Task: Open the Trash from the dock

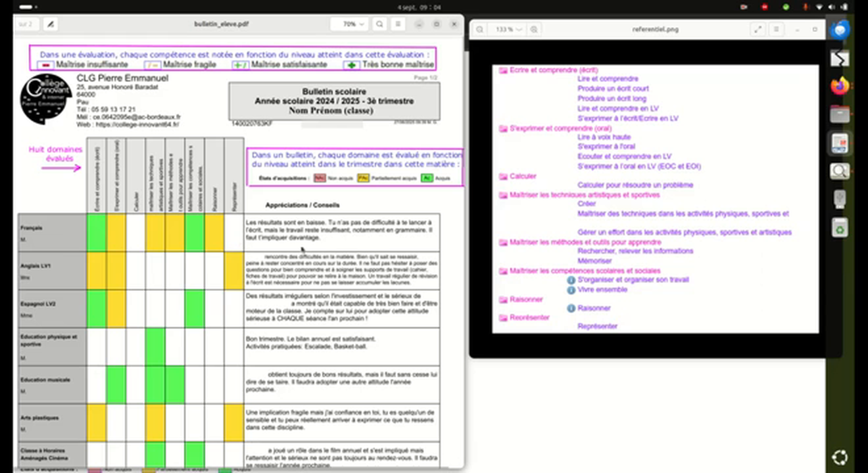Action: [x=839, y=228]
